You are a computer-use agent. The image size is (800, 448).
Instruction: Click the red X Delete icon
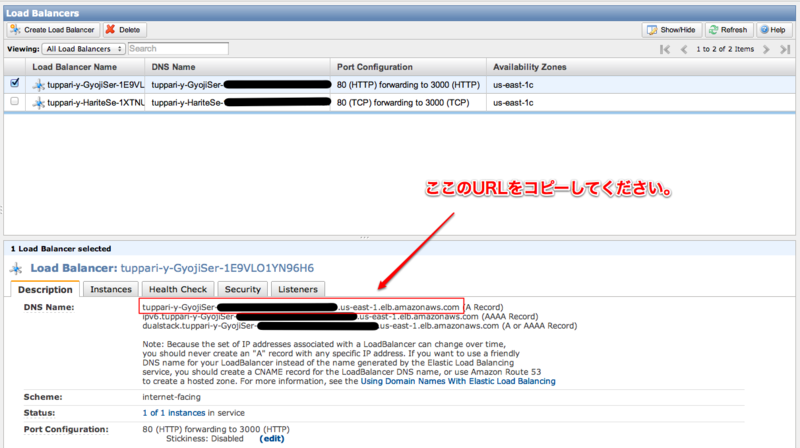(110, 30)
